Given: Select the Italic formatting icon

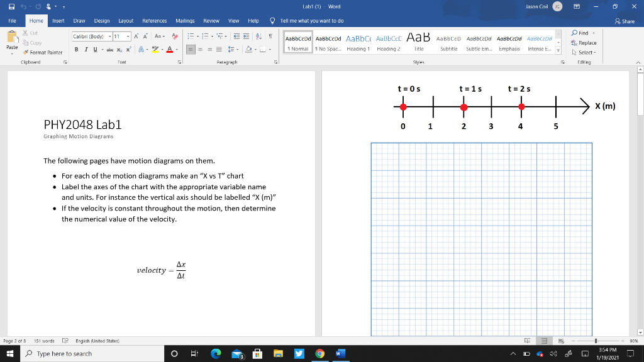Looking at the screenshot, I should coord(86,49).
